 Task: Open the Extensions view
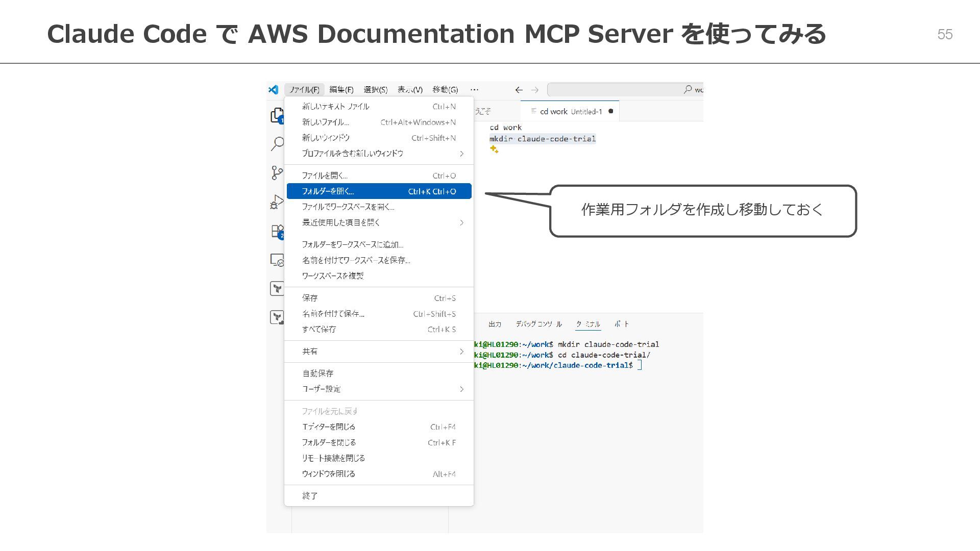(277, 232)
